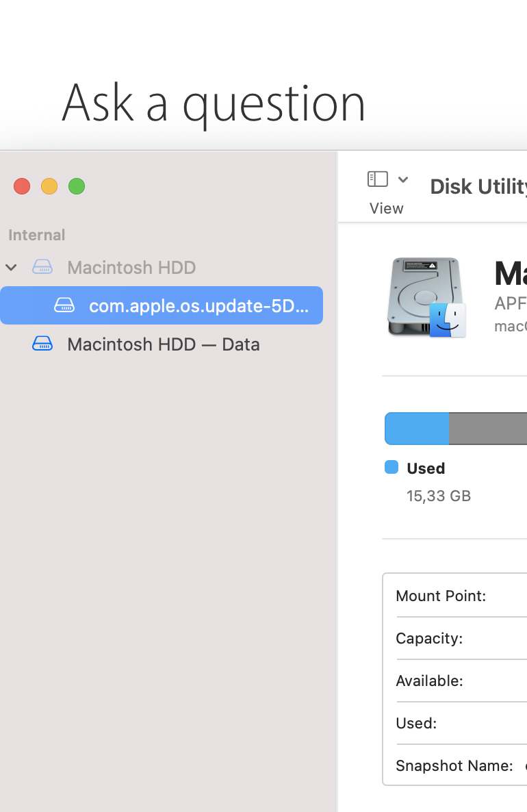Screen dimensions: 527x812
Task: Zoom the window using the green button
Action: tap(77, 186)
